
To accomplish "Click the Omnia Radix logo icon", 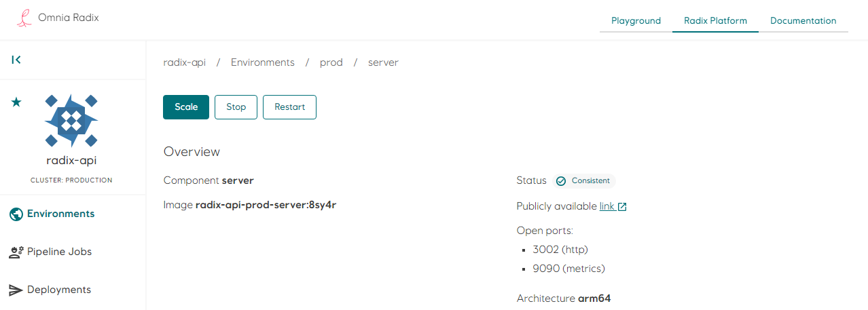I will [24, 18].
